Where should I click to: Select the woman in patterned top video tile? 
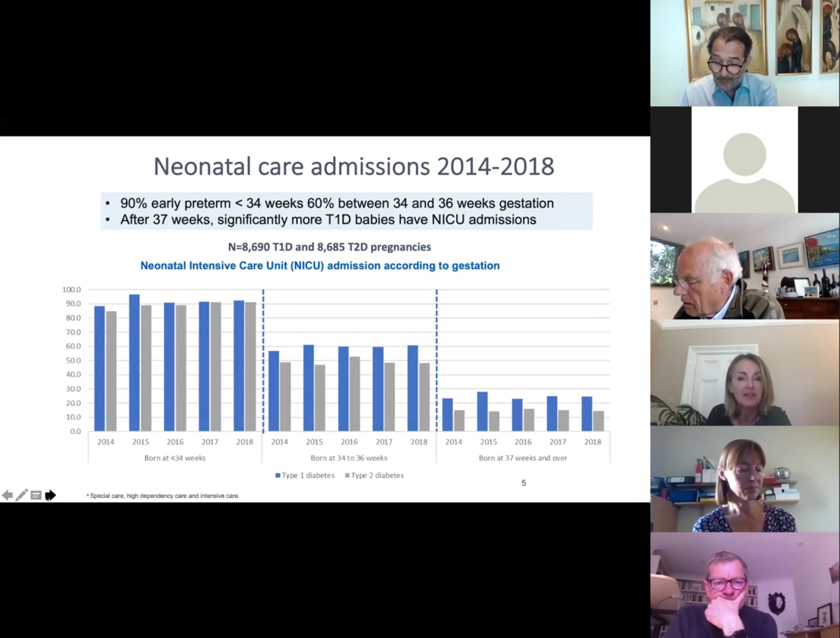coord(745,479)
